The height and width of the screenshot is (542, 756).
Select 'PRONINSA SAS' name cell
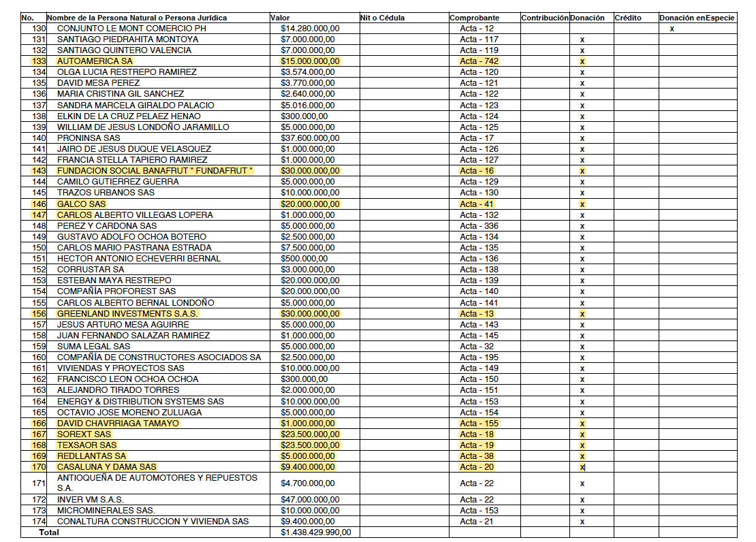[89, 138]
